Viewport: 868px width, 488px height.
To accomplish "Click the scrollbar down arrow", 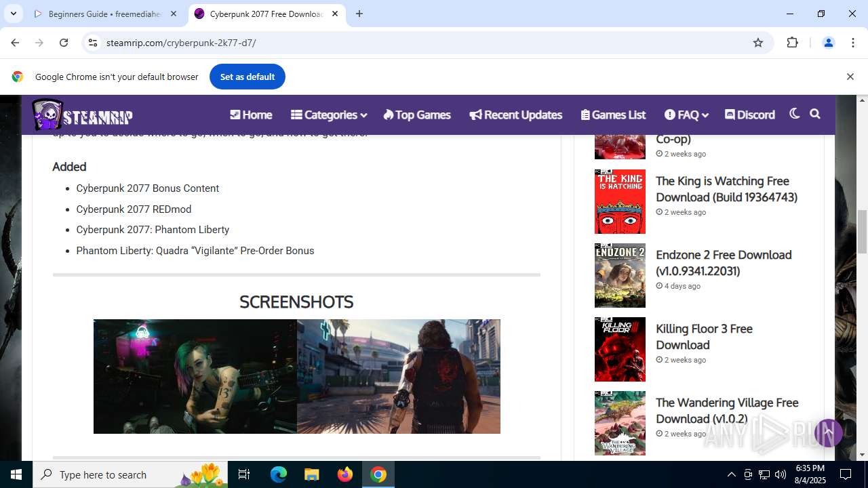I will pyautogui.click(x=862, y=455).
